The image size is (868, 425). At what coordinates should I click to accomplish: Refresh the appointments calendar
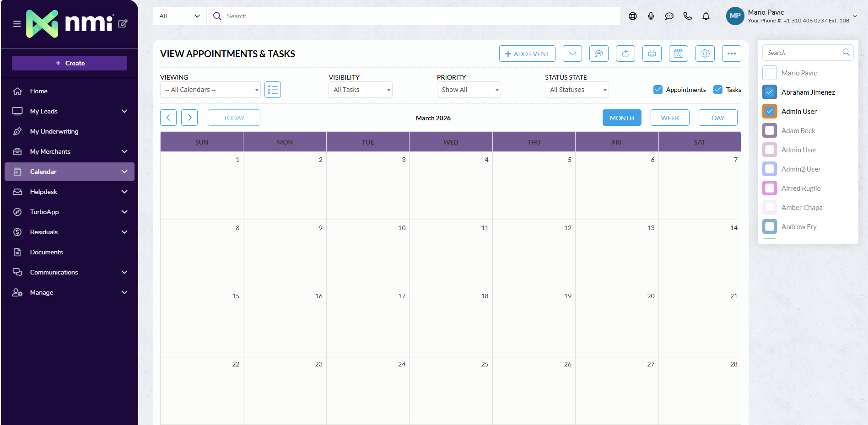coord(625,54)
